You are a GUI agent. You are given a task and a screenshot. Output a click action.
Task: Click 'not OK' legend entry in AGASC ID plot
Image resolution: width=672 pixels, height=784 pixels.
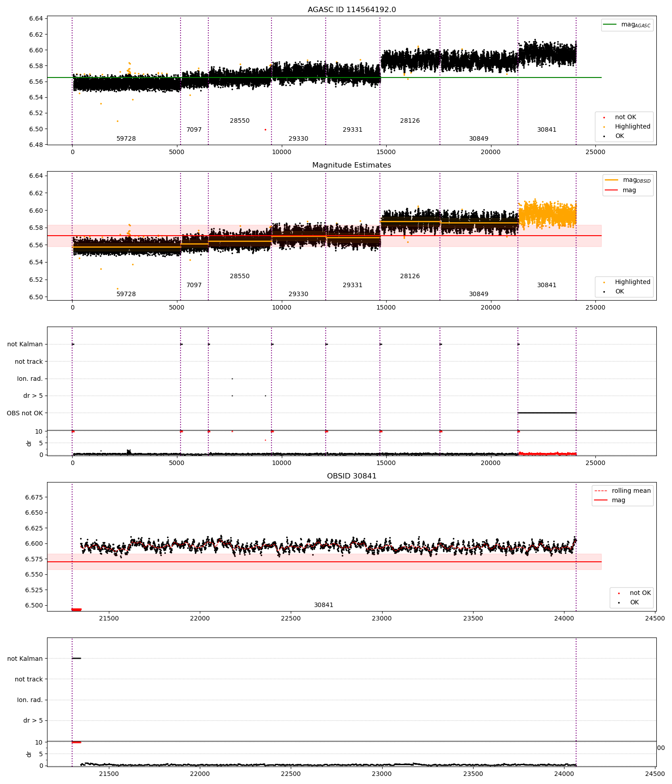620,117
